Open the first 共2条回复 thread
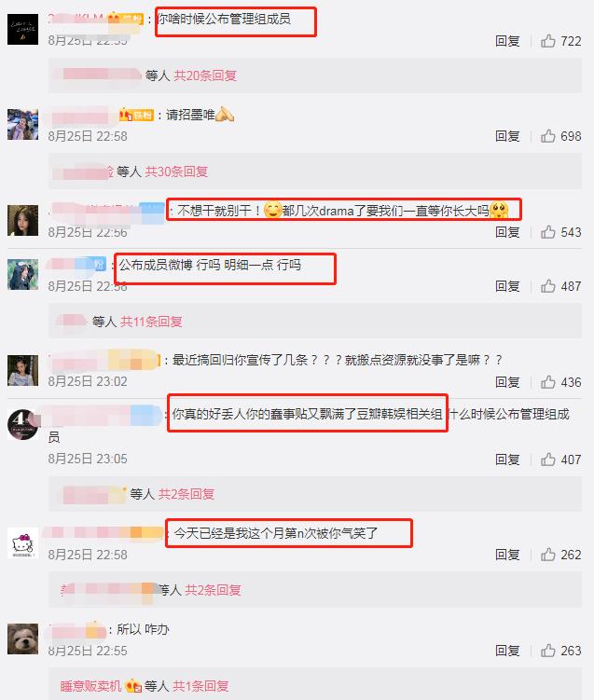The height and width of the screenshot is (700, 594). pyautogui.click(x=186, y=494)
